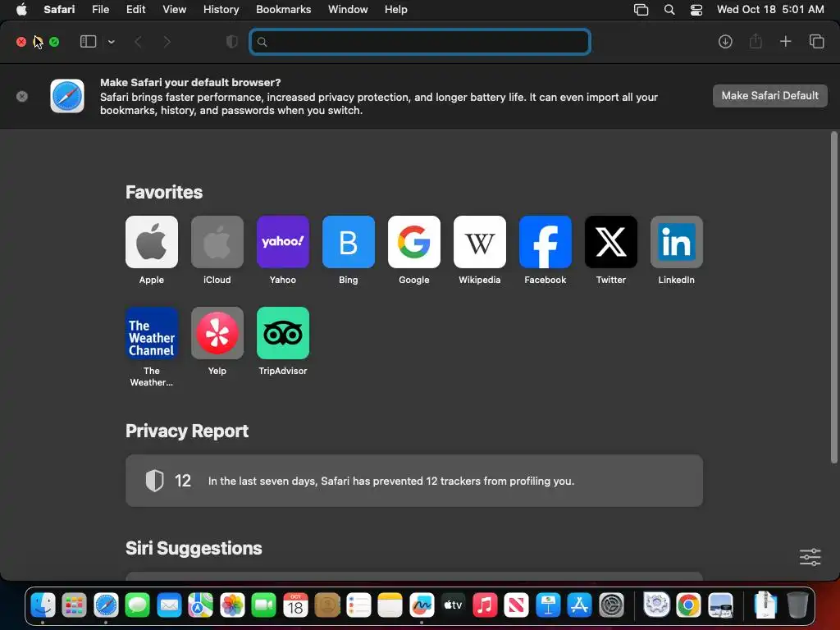
Task: Open the File menu
Action: click(x=100, y=10)
